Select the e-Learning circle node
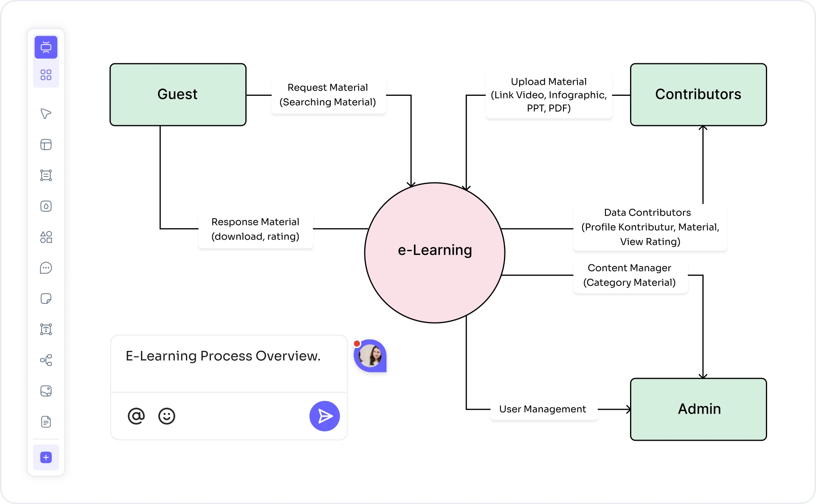This screenshot has width=816, height=504. tap(434, 251)
